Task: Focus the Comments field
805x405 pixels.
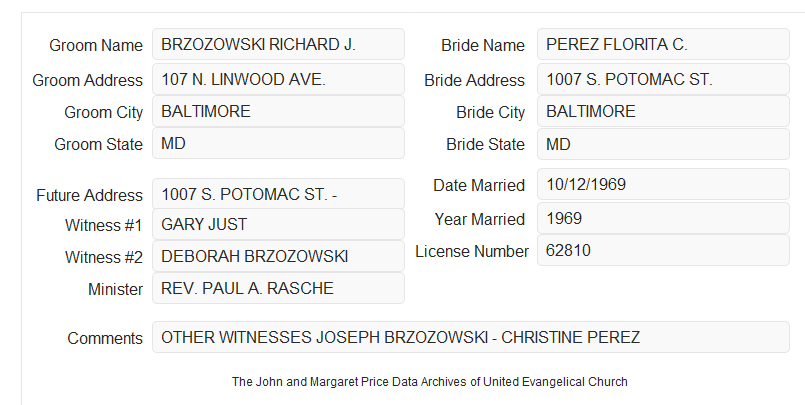Action: 471,337
